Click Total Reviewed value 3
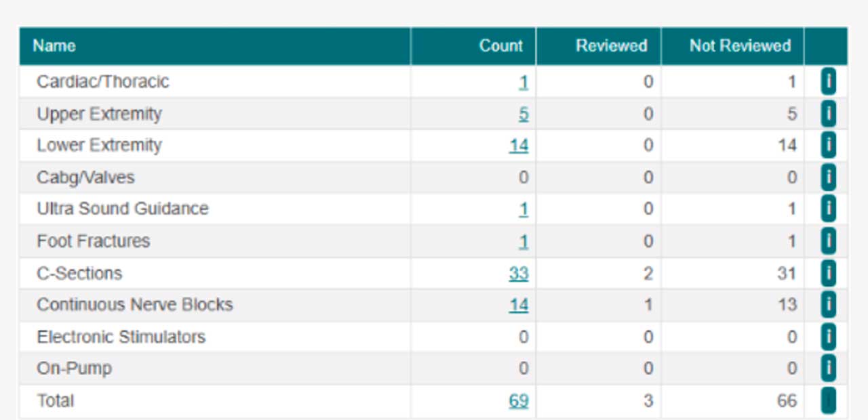The height and width of the screenshot is (420, 868). point(648,401)
